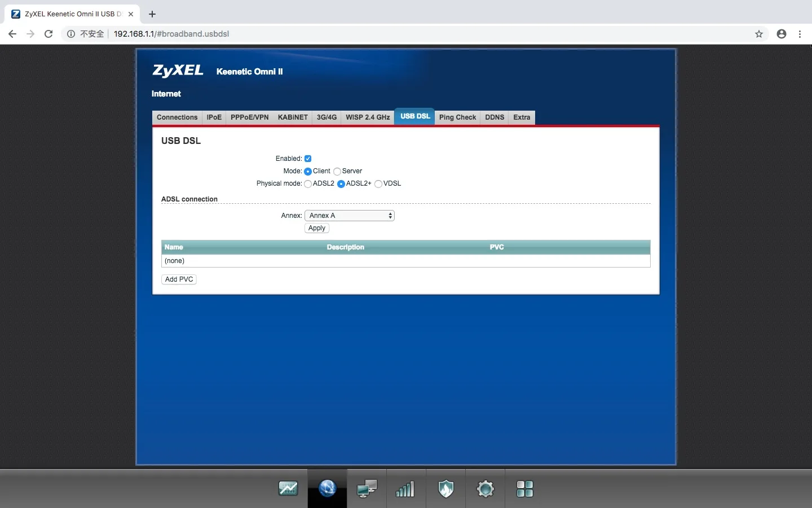This screenshot has width=812, height=508.
Task: Click the USB DSL page heading
Action: click(181, 141)
